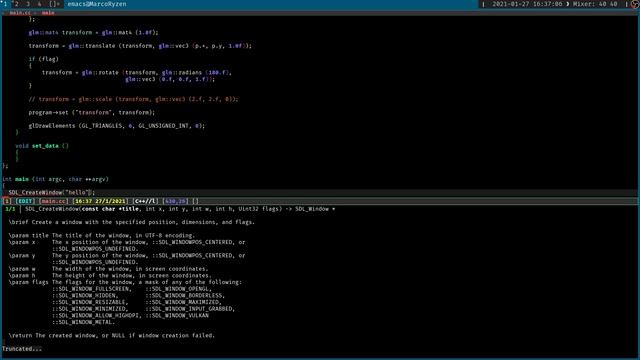Click the [EDIT] mode indicator in modeline
The image size is (640, 360).
[x=25, y=201]
